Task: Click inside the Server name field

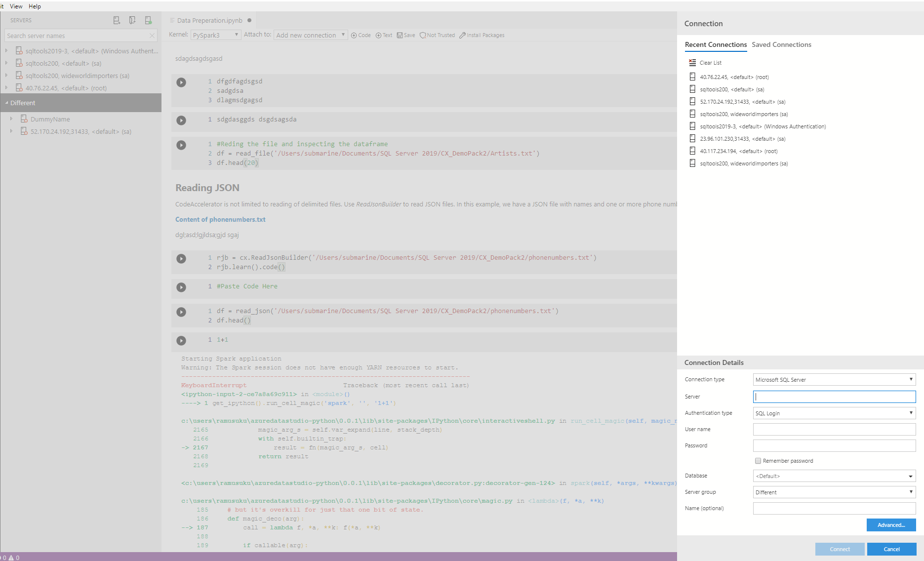Action: (834, 397)
